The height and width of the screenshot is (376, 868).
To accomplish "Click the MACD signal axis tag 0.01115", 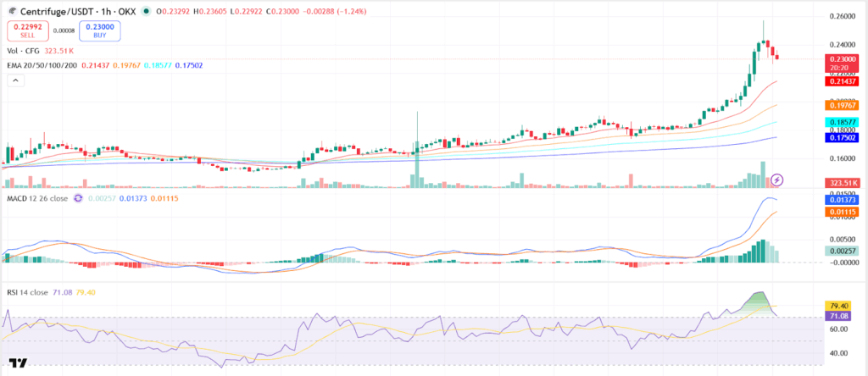I will [840, 212].
